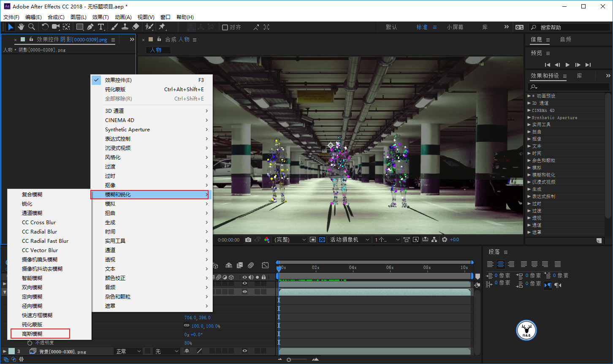Select the Hand tool
The height and width of the screenshot is (364, 613).
point(21,27)
